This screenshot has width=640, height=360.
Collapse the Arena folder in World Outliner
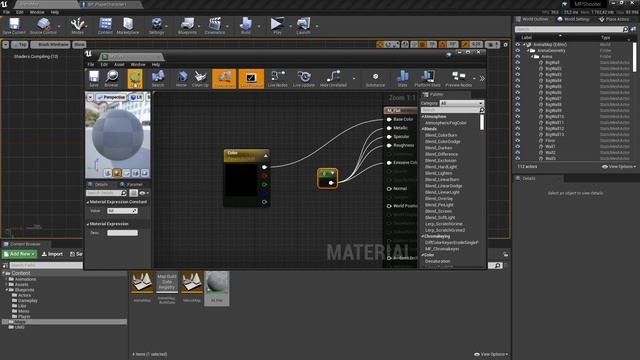pos(532,56)
